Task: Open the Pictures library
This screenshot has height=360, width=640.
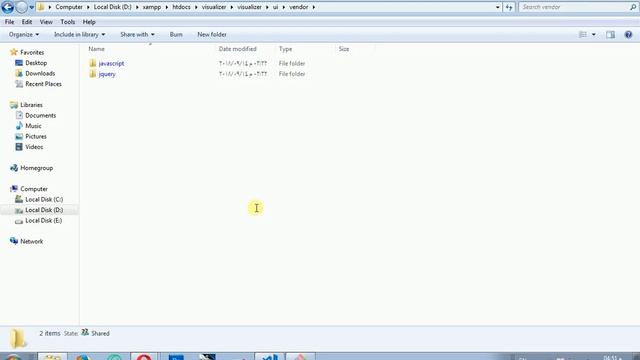Action: click(36, 137)
